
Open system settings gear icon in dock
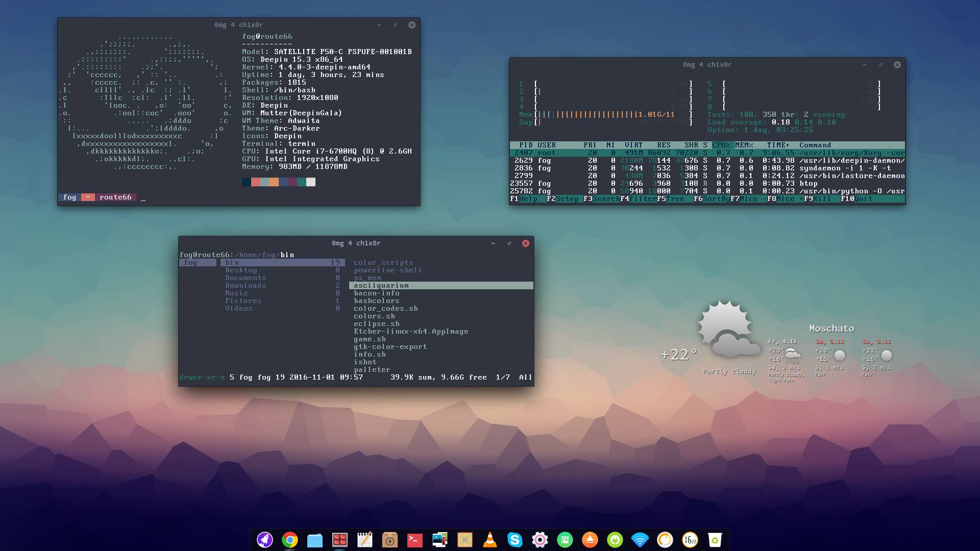point(540,540)
